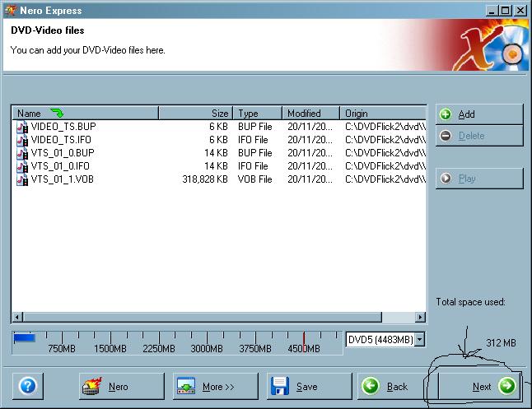532x409 pixels.
Task: Click the blue used-space bar on capacity ruler
Action: (24, 337)
